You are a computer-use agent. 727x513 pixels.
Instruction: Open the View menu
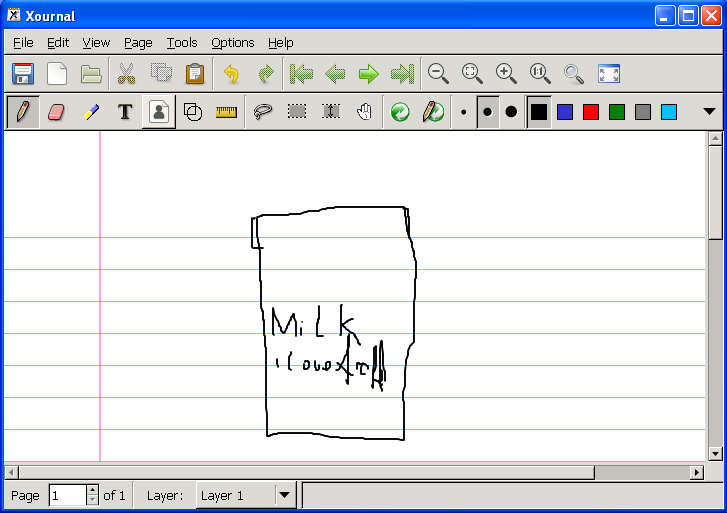click(x=96, y=43)
